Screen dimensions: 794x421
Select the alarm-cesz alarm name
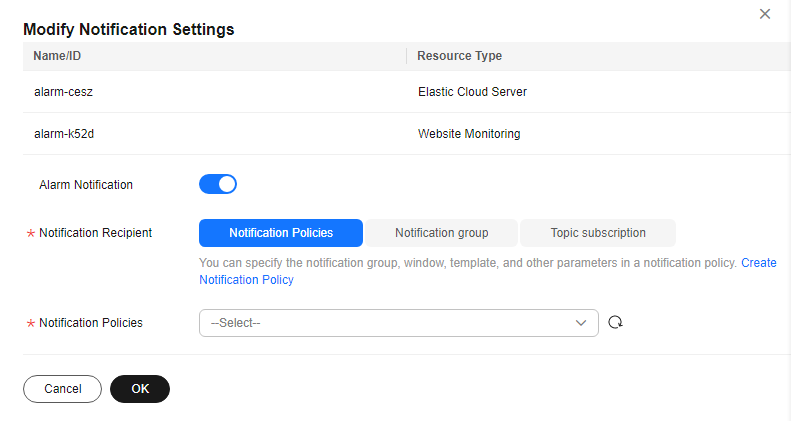click(63, 92)
